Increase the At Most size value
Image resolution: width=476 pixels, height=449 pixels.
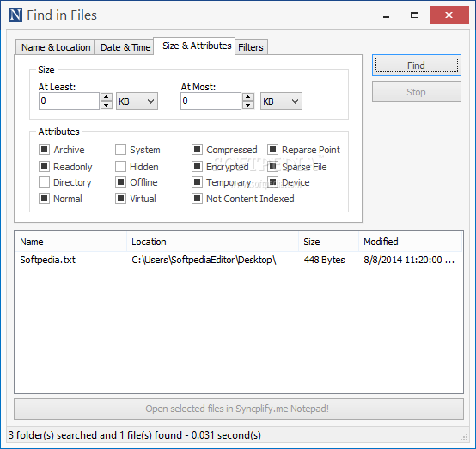248,97
